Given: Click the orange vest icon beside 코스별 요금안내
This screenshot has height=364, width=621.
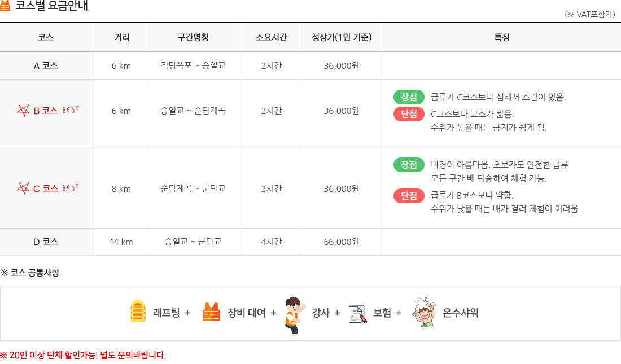Looking at the screenshot, I should pyautogui.click(x=5, y=6).
